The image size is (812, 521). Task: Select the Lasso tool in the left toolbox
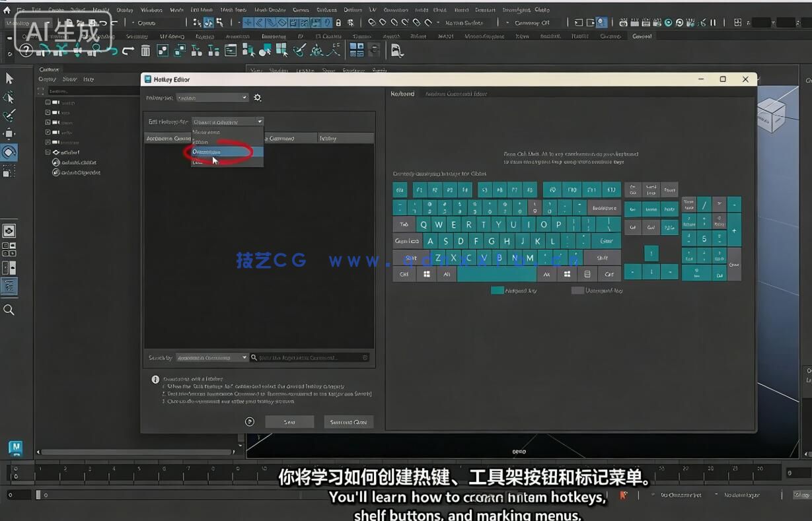click(x=9, y=97)
